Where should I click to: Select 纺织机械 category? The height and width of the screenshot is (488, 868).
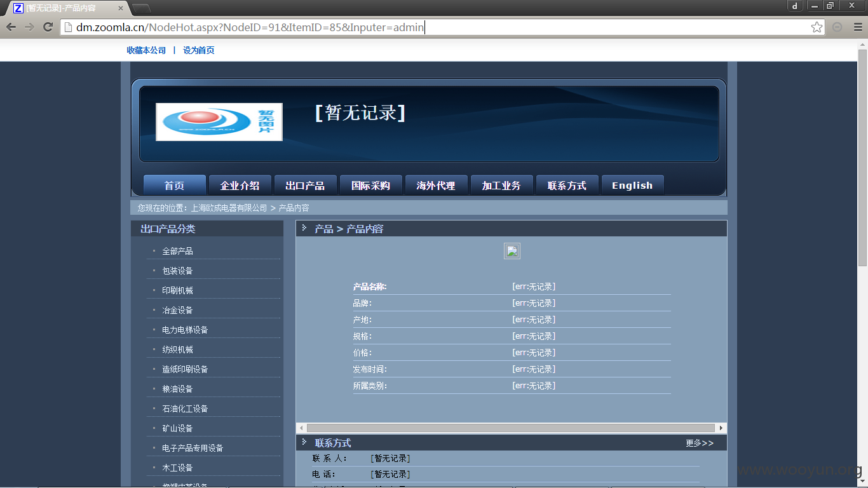[x=177, y=349]
